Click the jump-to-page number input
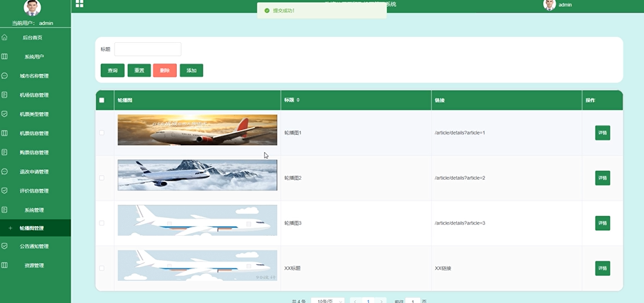This screenshot has height=303, width=644. (413, 301)
